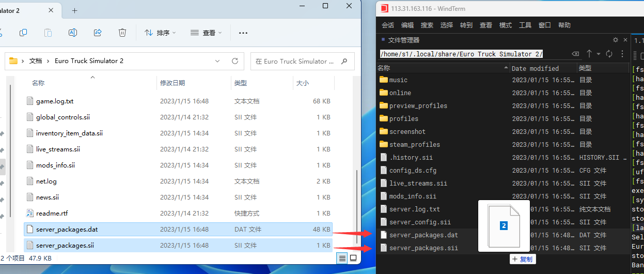Sort WindTerm files by 名称 column
The width and height of the screenshot is (644, 274).
point(443,68)
